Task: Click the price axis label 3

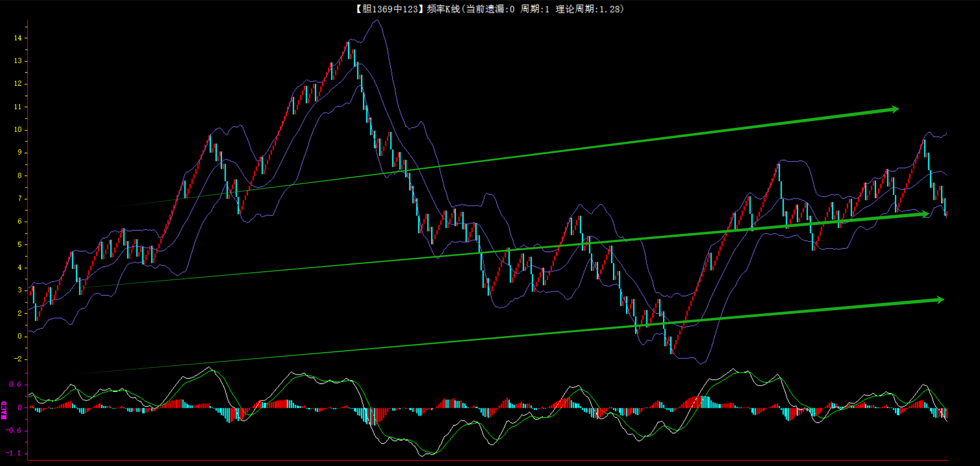Action: tap(20, 290)
